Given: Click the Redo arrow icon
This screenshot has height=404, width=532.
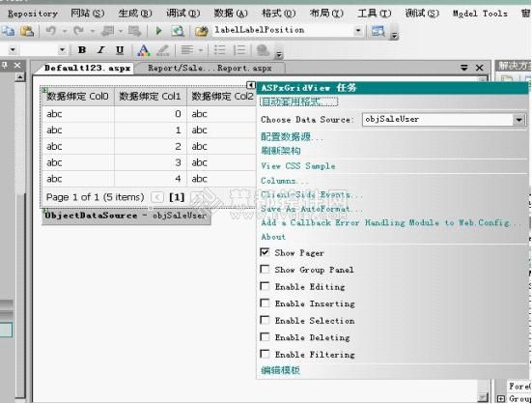Looking at the screenshot, I should point(79,31).
